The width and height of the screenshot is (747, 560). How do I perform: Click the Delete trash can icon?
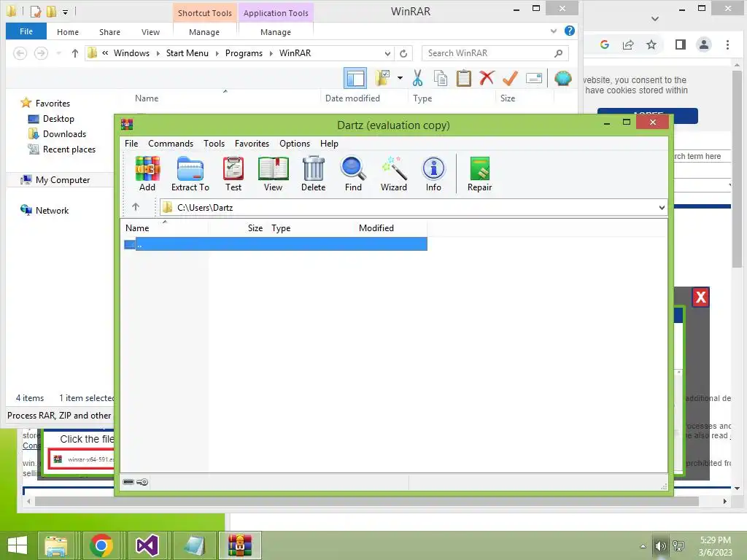click(x=313, y=174)
